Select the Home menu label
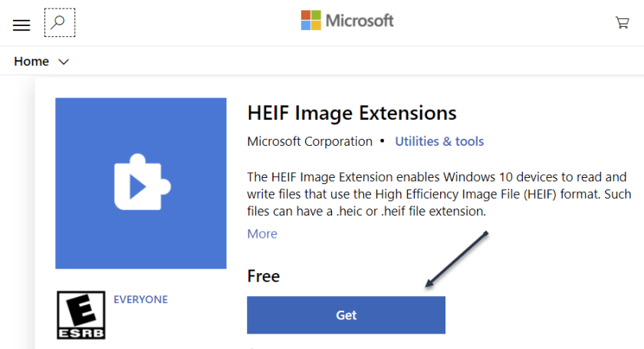644x349 pixels. click(31, 61)
